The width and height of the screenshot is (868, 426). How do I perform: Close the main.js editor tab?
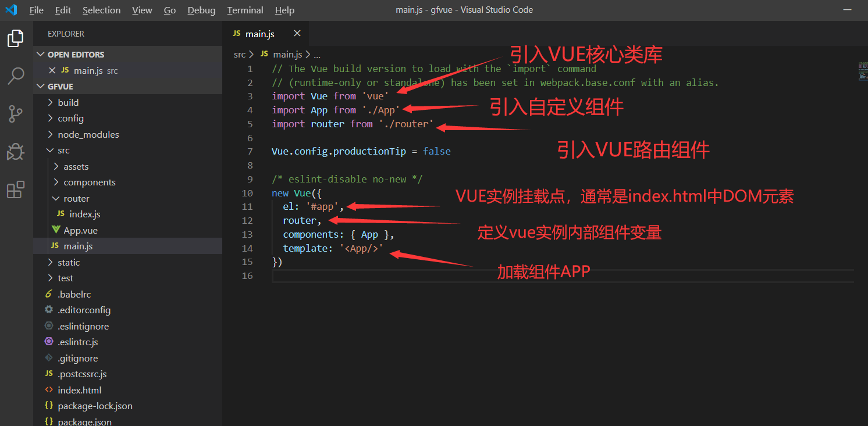(297, 34)
